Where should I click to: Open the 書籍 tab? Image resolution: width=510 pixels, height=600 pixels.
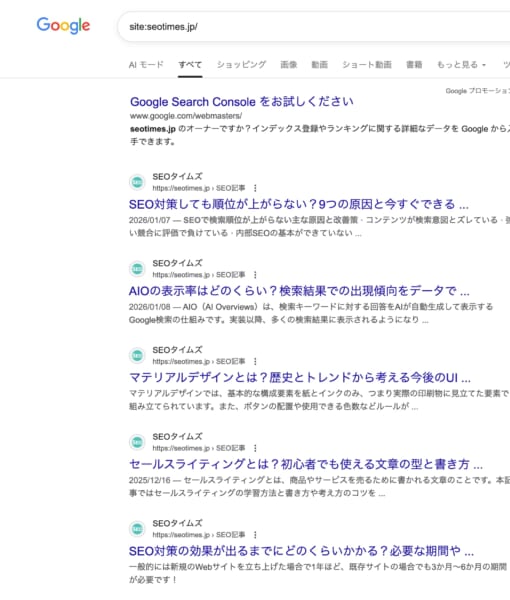pos(414,65)
